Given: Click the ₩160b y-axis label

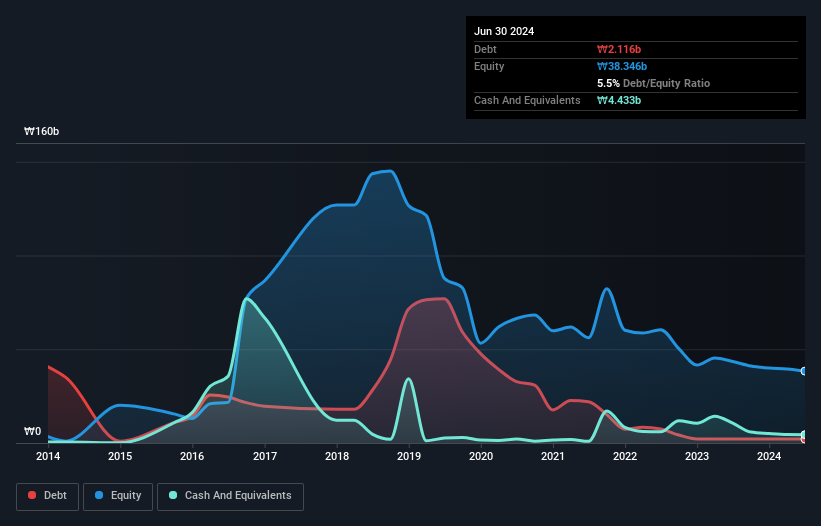Looking at the screenshot, I should coord(41,131).
